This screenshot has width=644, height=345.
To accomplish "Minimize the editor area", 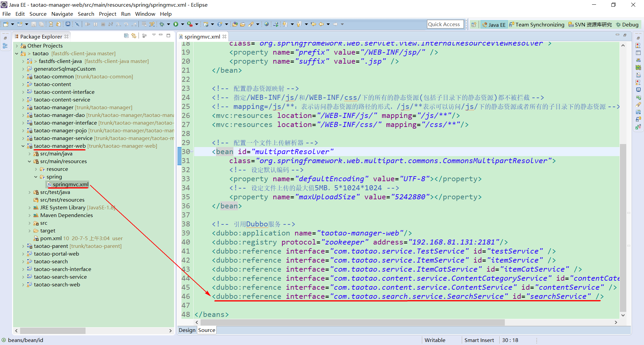I will pos(617,35).
